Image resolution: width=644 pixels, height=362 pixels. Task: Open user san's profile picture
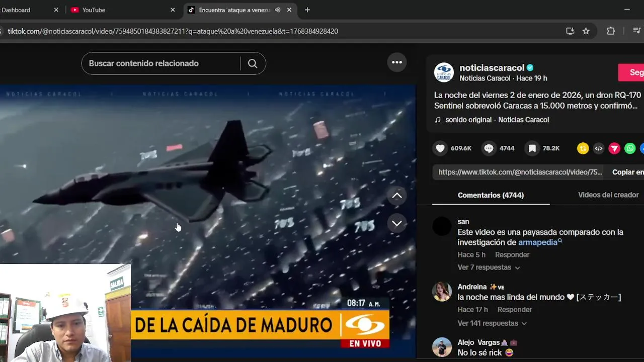point(442,227)
